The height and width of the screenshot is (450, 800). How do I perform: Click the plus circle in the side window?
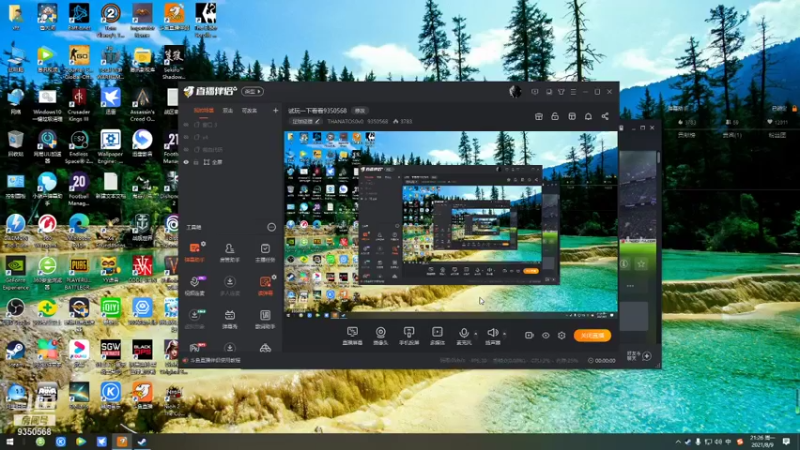647,356
